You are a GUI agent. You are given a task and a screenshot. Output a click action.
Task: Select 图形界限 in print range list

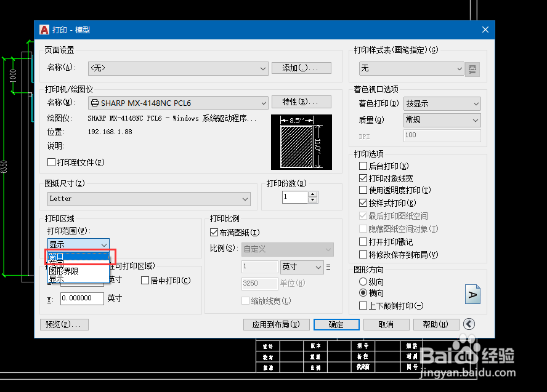[78, 271]
